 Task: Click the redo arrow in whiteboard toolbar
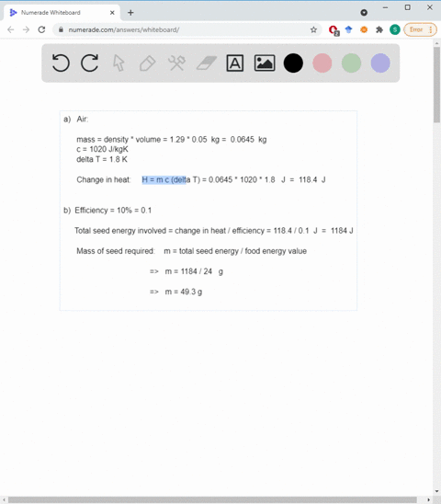tap(90, 63)
